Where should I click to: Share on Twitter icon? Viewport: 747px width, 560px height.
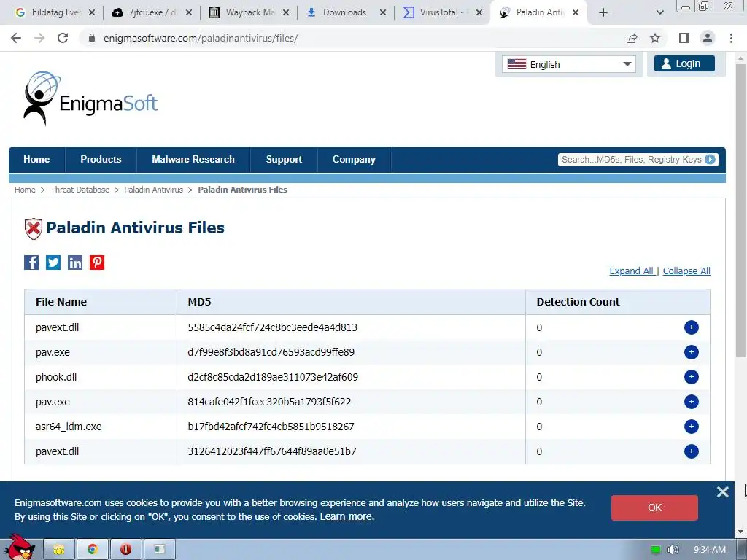(53, 262)
